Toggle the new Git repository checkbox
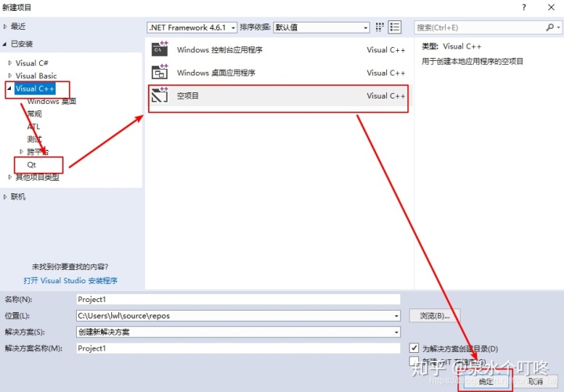The image size is (564, 392). pos(414,361)
